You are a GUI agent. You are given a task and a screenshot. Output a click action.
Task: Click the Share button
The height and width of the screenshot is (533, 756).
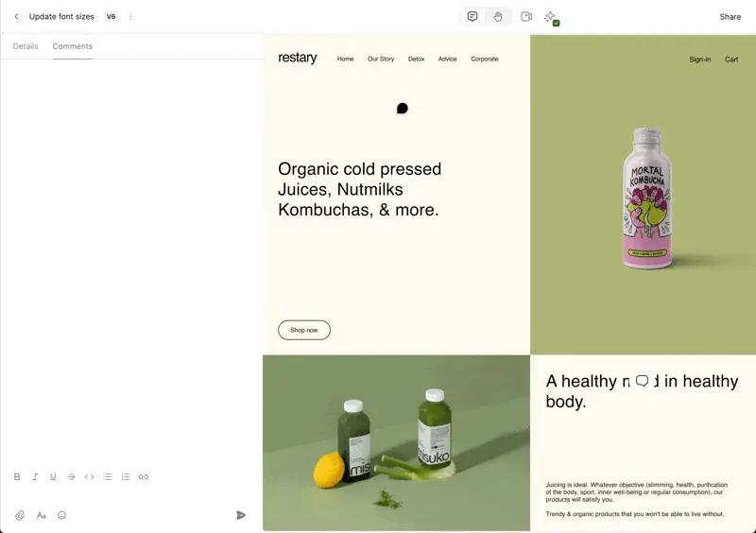tap(730, 17)
